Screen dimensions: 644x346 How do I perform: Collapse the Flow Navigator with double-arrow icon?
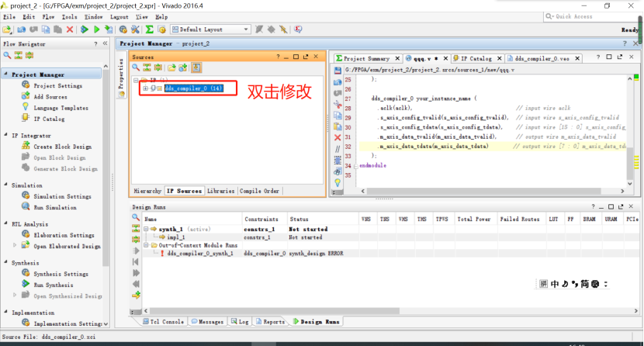(106, 43)
